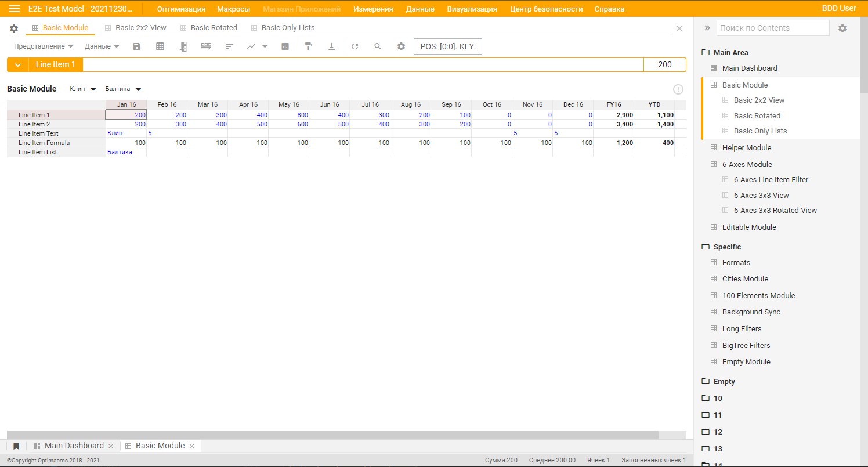Open the Оптимизация menu
The width and height of the screenshot is (868, 467).
tap(181, 9)
